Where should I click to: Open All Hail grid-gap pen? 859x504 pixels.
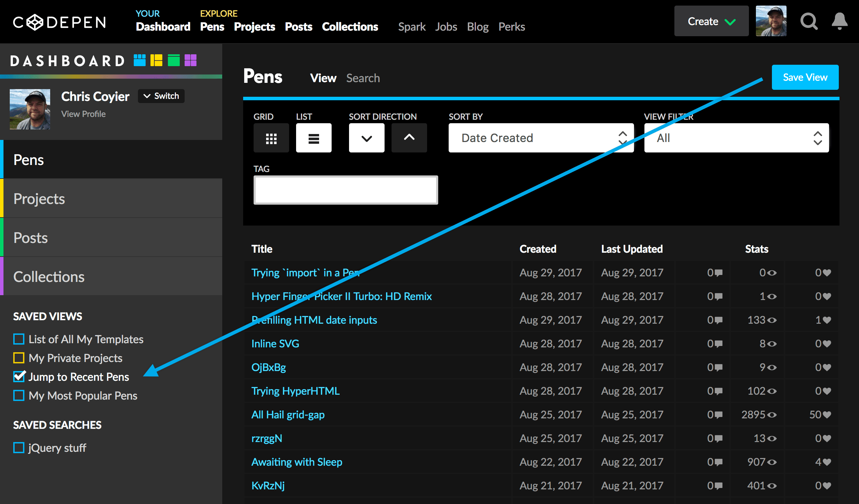(288, 415)
